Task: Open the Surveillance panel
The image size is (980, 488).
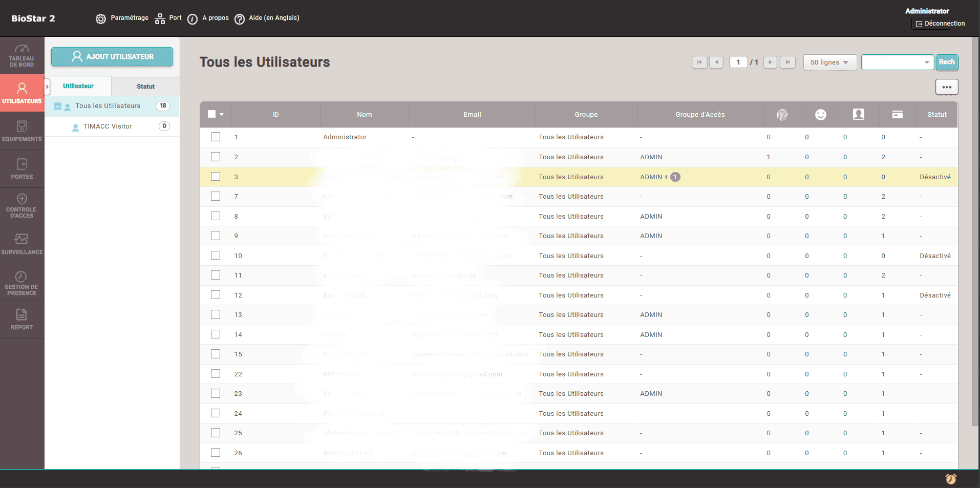Action: point(22,243)
